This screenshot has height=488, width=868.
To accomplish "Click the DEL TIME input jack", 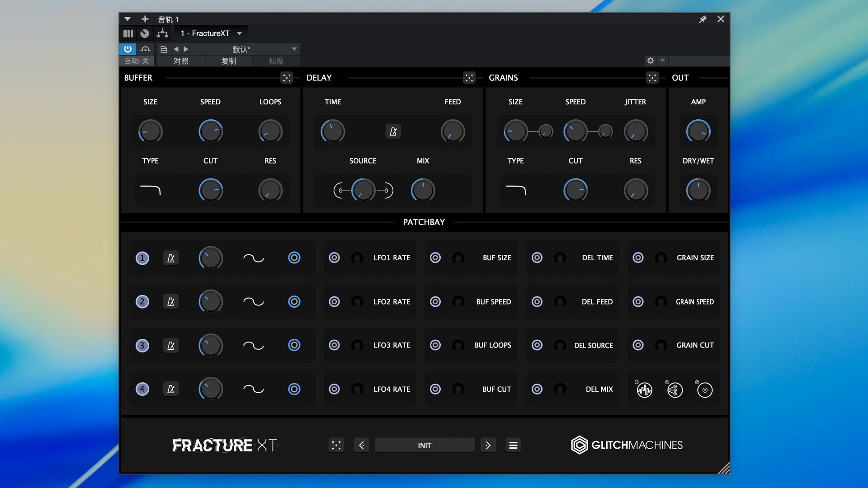I will point(537,258).
